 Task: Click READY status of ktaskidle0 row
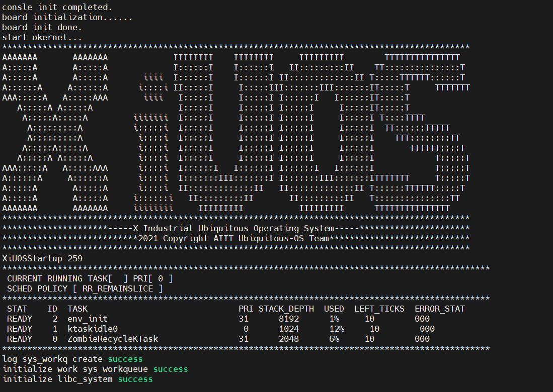(x=20, y=329)
